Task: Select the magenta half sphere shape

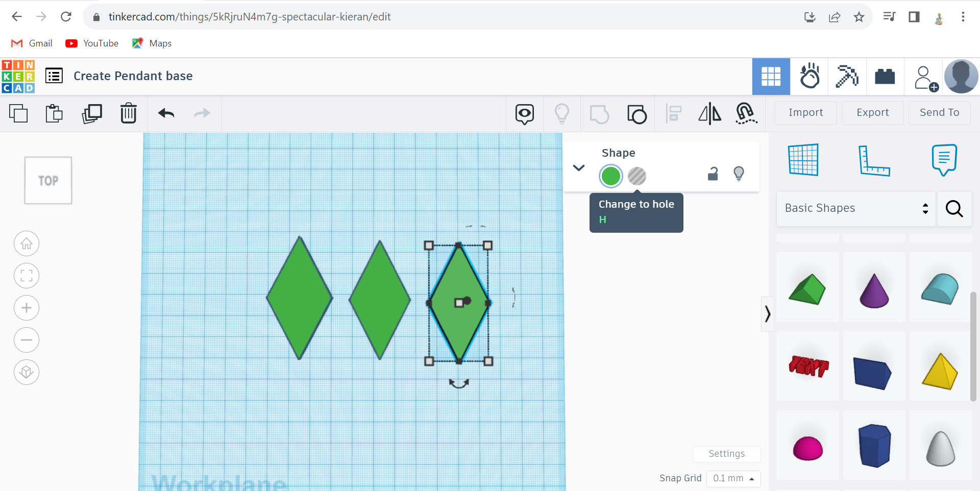Action: 808,448
